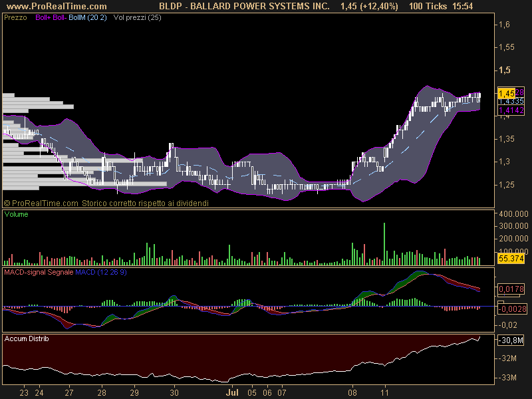The height and width of the screenshot is (399, 532).
Task: Click the yellow 1,45 current price tag
Action: (507, 93)
